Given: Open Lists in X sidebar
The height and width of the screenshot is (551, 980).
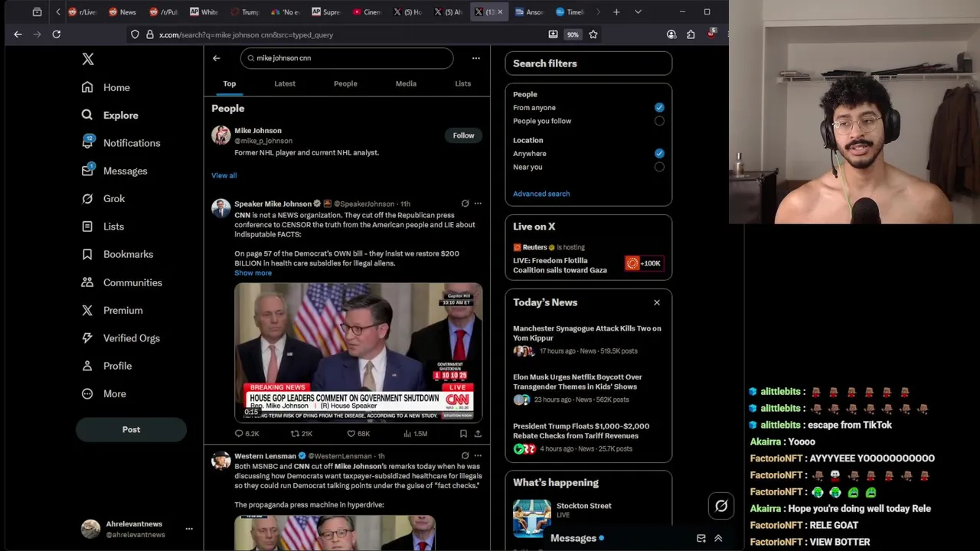Looking at the screenshot, I should click(103, 227).
